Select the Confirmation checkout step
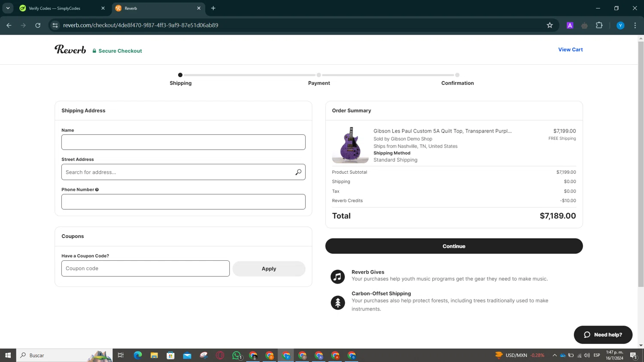Viewport: 644px width, 362px height. (x=457, y=79)
